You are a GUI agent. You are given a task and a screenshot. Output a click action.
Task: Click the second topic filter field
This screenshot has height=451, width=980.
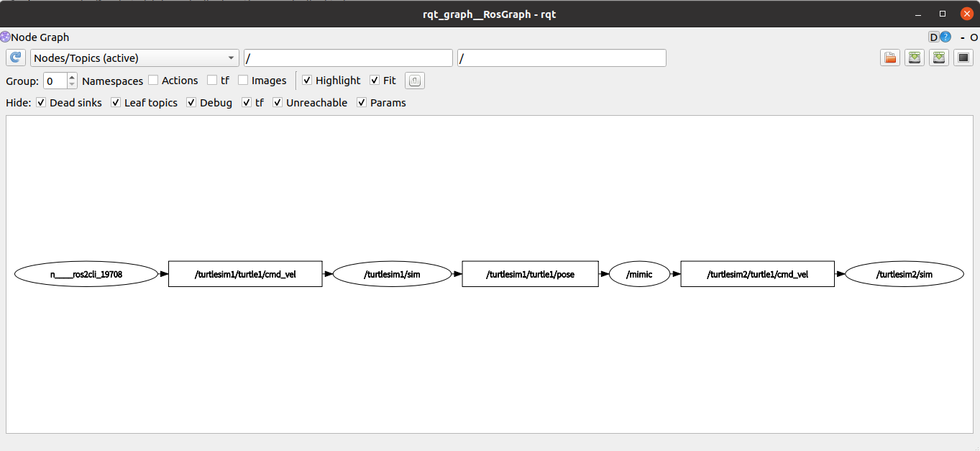(x=562, y=58)
